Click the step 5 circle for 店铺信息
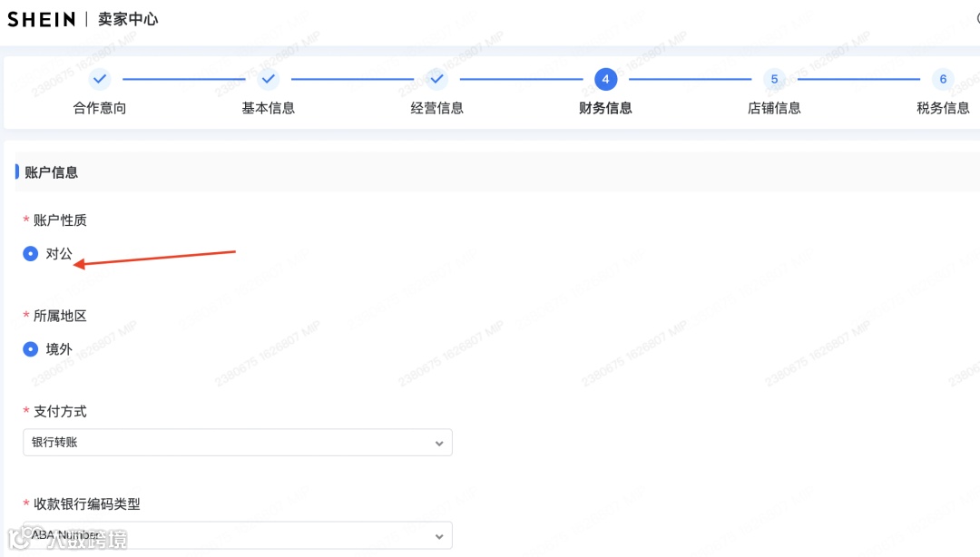The image size is (980, 557). [x=774, y=79]
